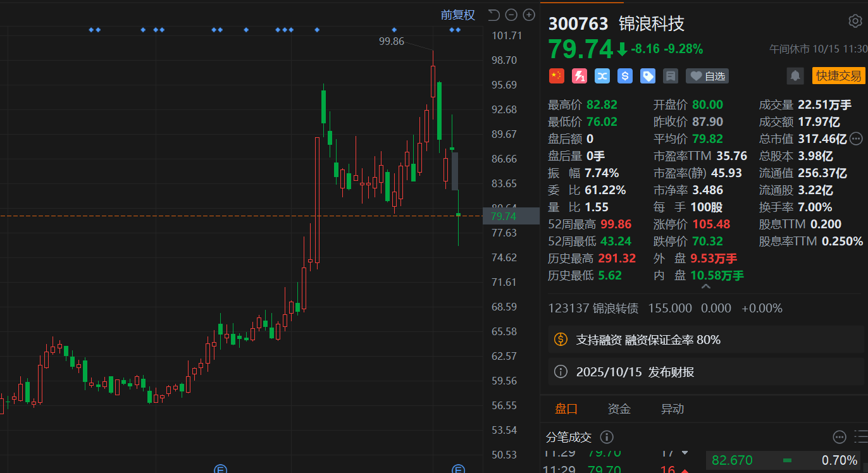Click the pink lightning Level-1 icon
868x473 pixels.
(579, 76)
